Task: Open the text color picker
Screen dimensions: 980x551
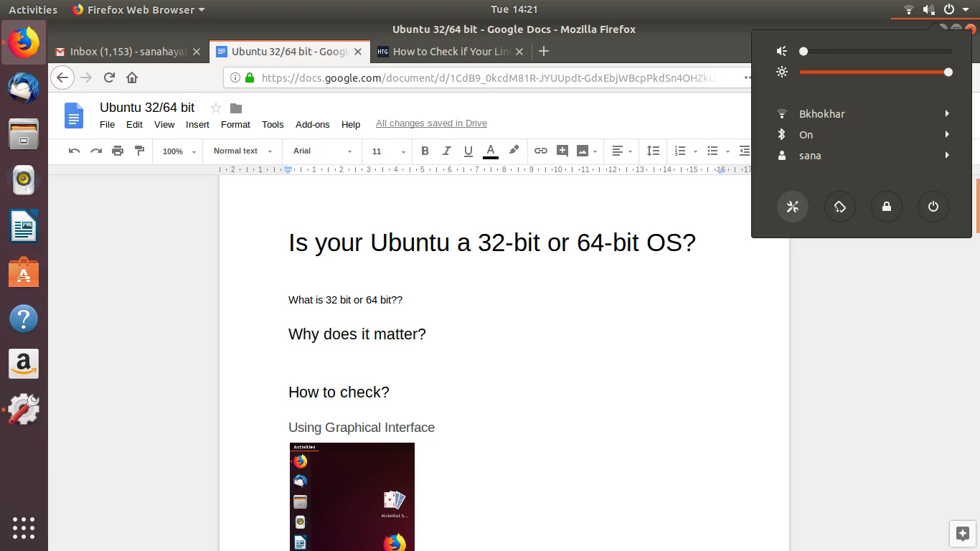Action: (491, 151)
